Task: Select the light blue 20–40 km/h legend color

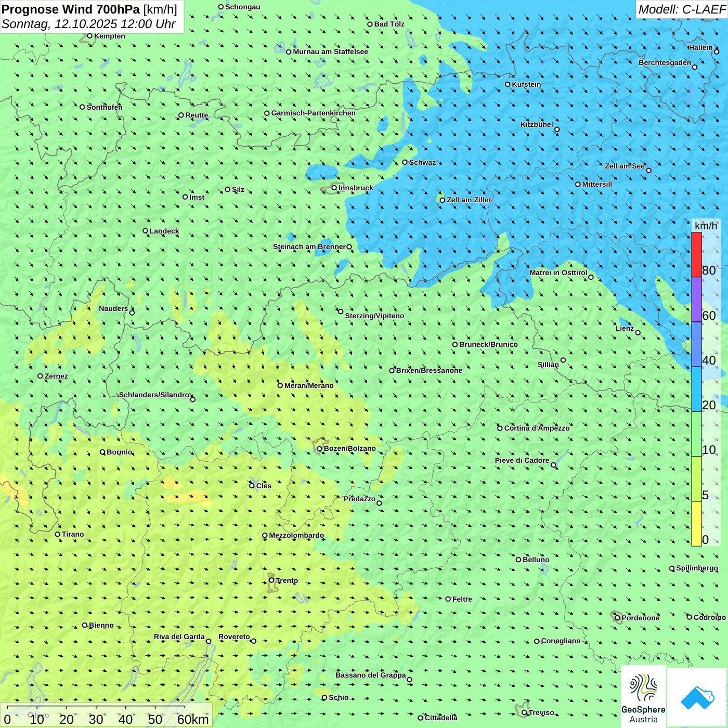Action: point(696,389)
